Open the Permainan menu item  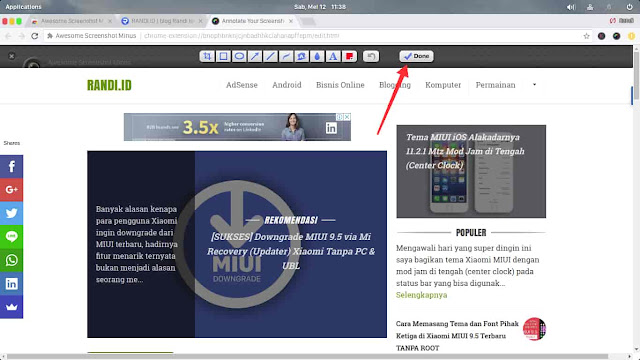tap(496, 85)
